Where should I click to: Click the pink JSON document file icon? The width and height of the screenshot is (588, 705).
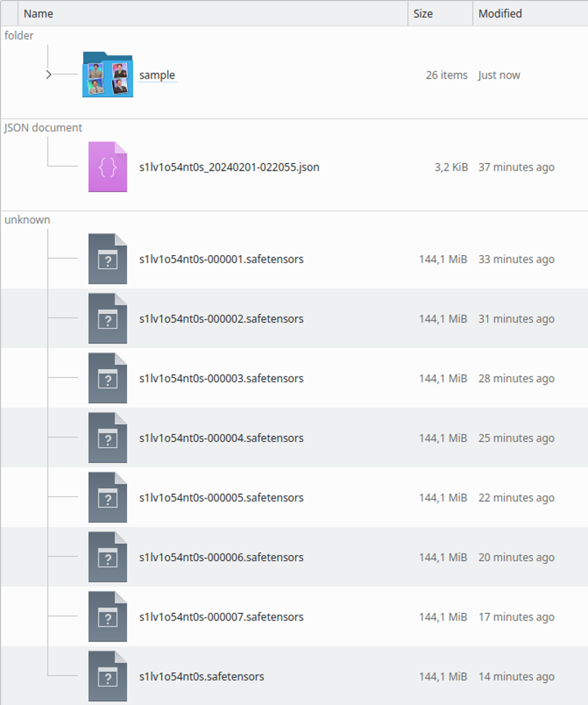pos(108,167)
